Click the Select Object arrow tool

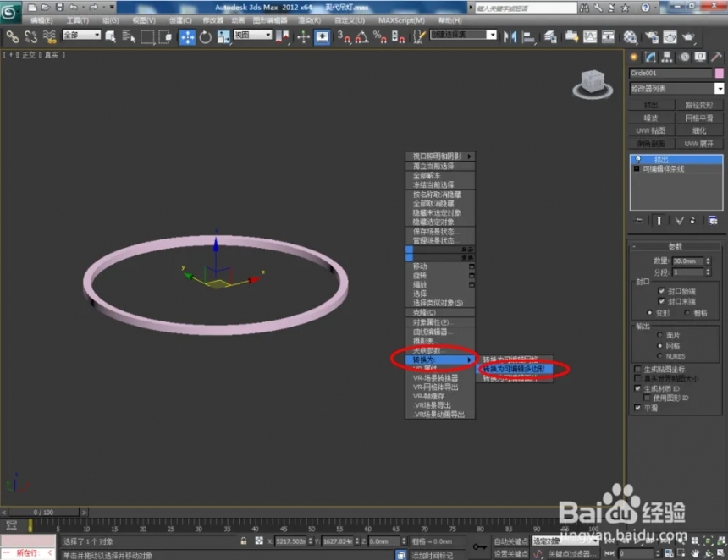click(x=111, y=36)
